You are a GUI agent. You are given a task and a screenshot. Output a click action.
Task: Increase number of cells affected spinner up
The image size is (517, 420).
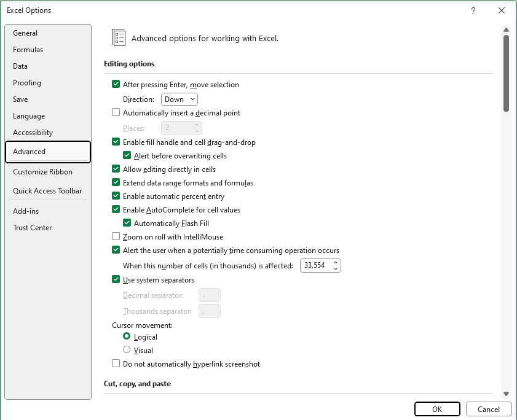(x=336, y=263)
